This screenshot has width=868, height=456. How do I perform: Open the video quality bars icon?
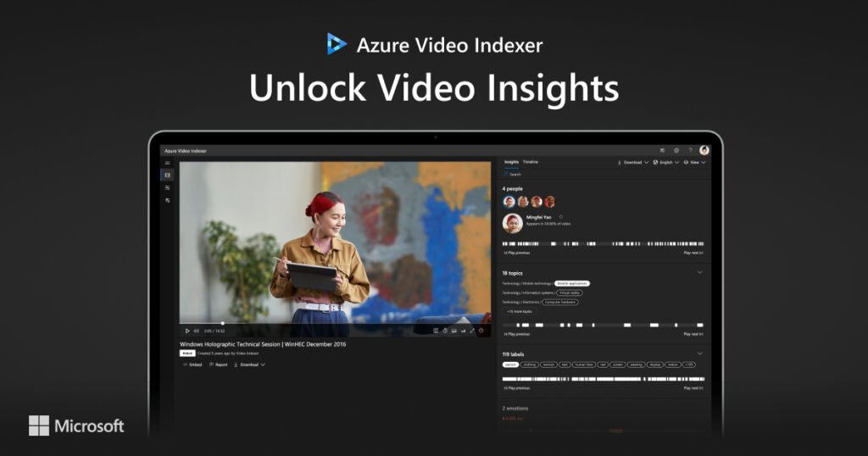[x=464, y=331]
